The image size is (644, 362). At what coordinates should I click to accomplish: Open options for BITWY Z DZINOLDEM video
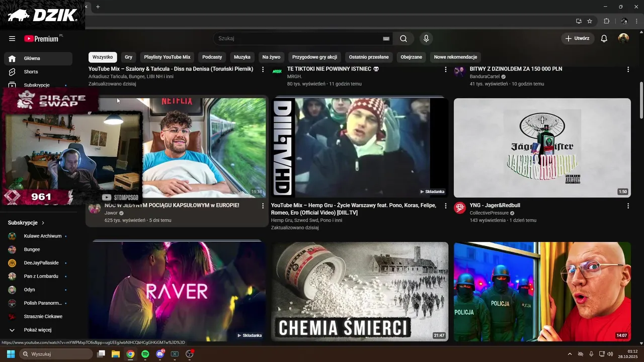click(x=628, y=69)
